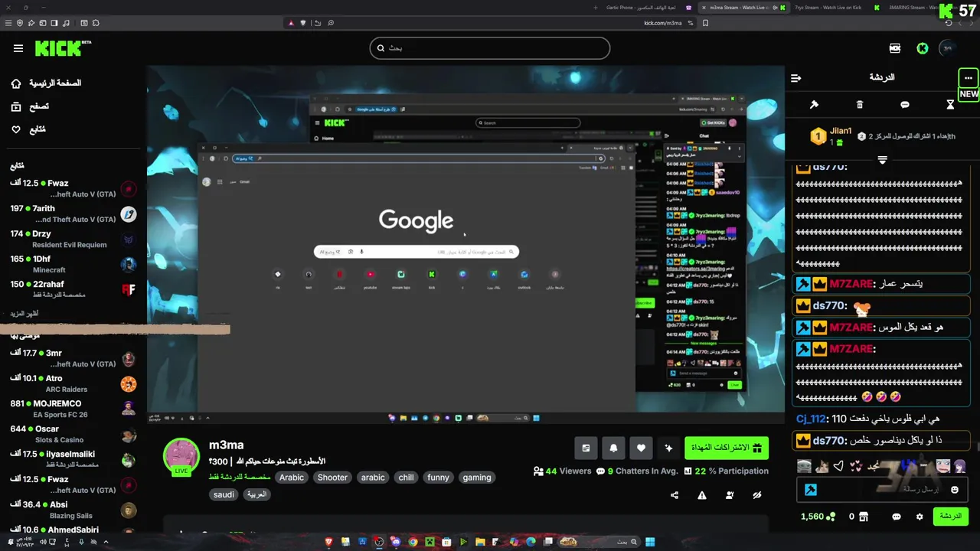The width and height of the screenshot is (980, 551).
Task: Click the green chat send button
Action: click(950, 517)
